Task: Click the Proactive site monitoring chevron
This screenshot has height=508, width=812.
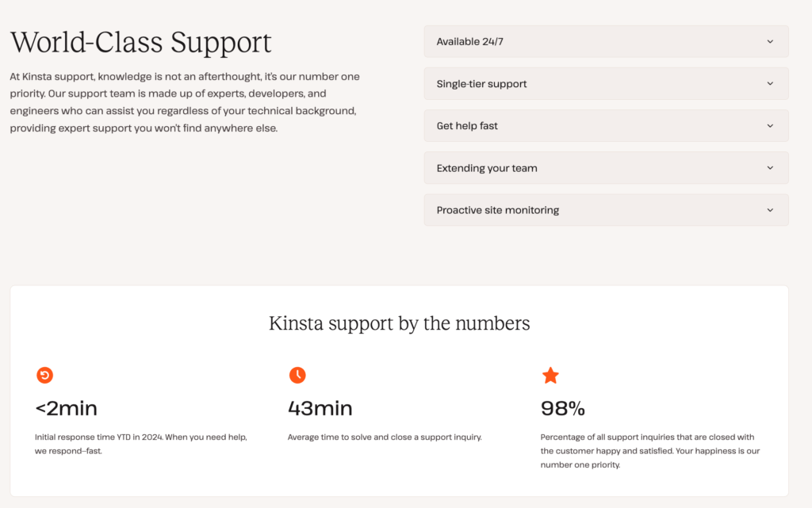Action: [770, 210]
